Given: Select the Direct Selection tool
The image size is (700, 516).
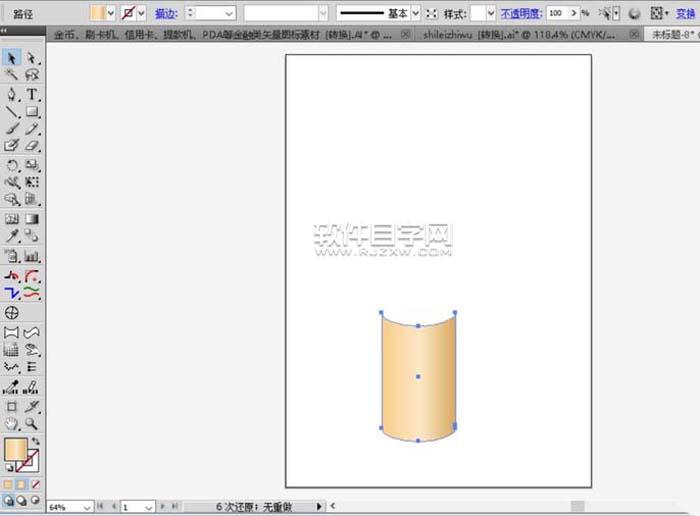Looking at the screenshot, I should coord(32,59).
